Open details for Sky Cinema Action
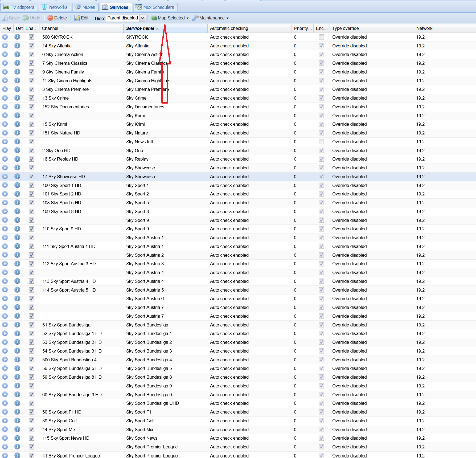Image resolution: width=476 pixels, height=458 pixels. pyautogui.click(x=17, y=54)
